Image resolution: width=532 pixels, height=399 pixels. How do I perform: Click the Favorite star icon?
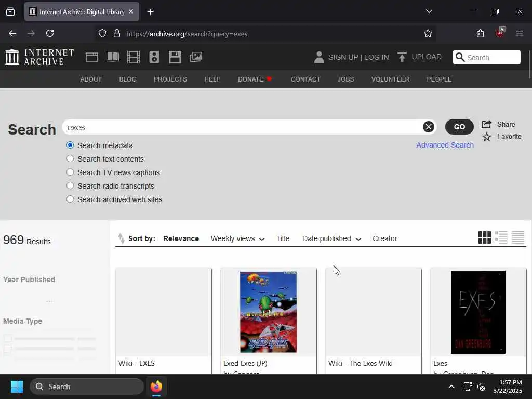[486, 137]
